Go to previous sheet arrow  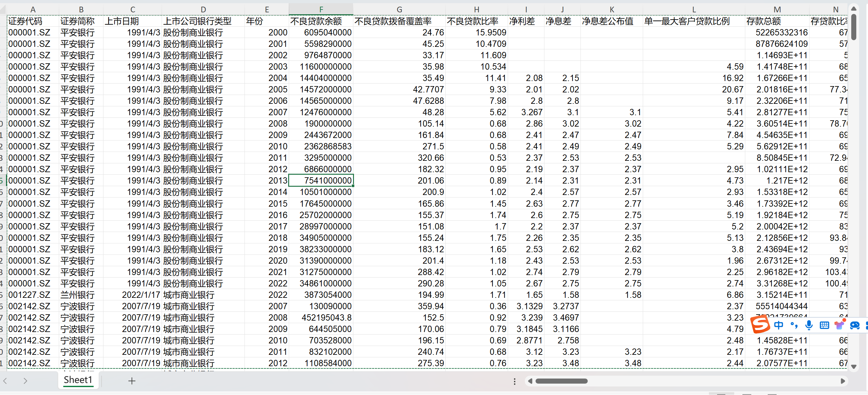coord(5,381)
